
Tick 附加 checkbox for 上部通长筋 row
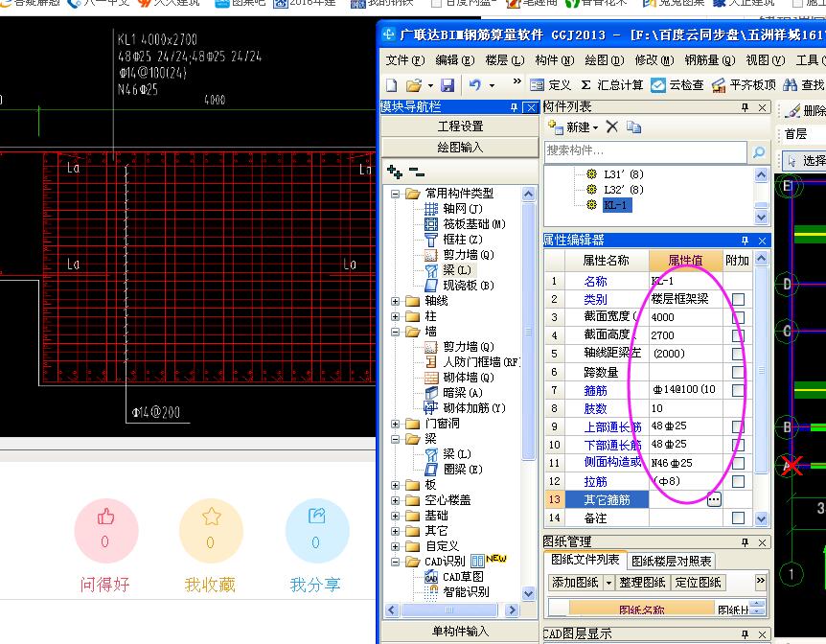pyautogui.click(x=738, y=426)
